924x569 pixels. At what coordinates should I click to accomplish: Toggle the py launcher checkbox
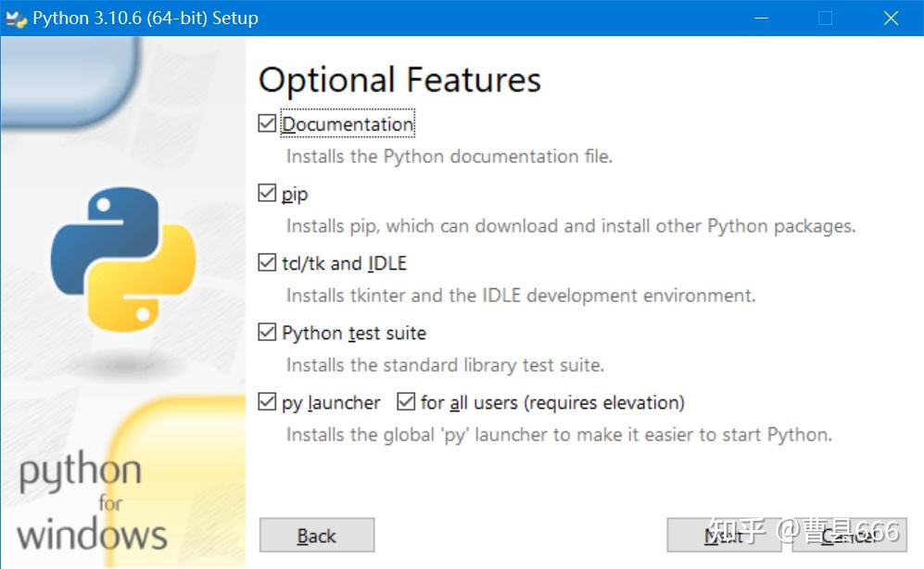[268, 401]
